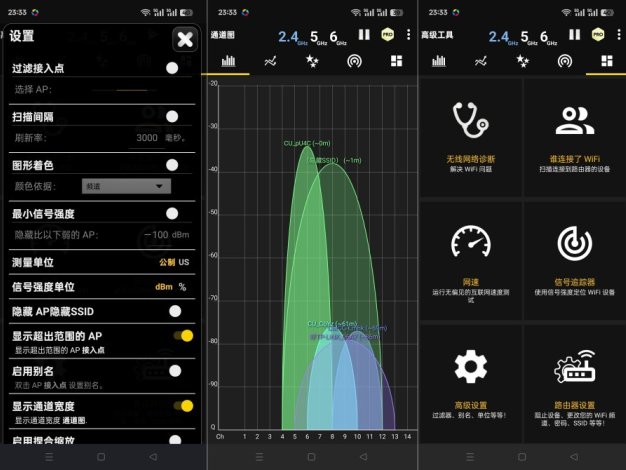Open star rating tab in 高级工具 screen
Screen dimensions: 626x470
click(x=523, y=61)
